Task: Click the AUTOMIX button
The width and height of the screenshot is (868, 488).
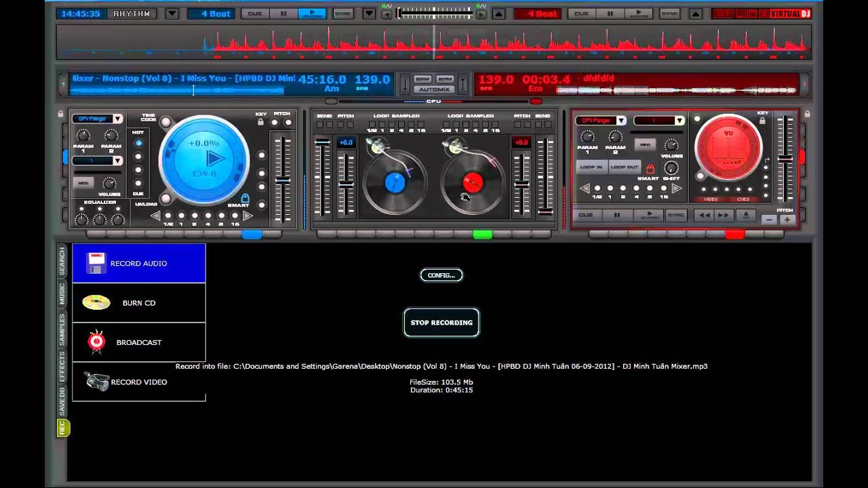Action: tap(434, 89)
